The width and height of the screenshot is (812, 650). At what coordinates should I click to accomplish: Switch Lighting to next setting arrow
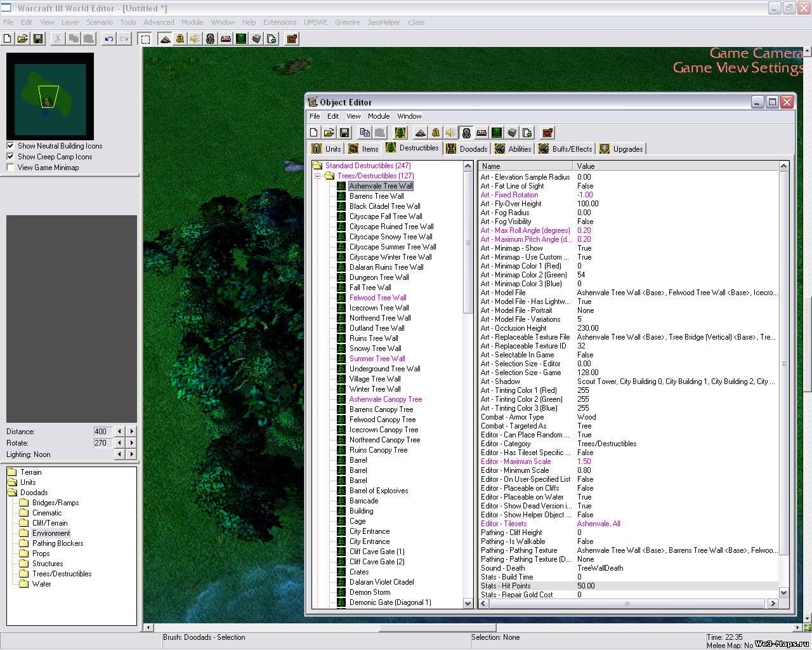(132, 454)
